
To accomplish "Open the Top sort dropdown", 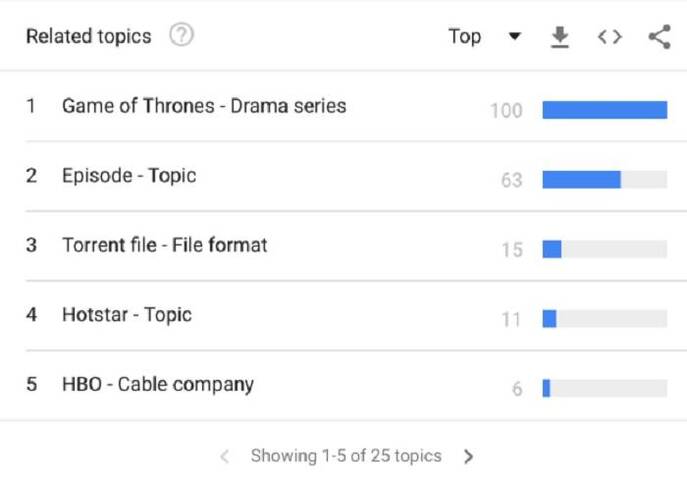I will tap(465, 36).
